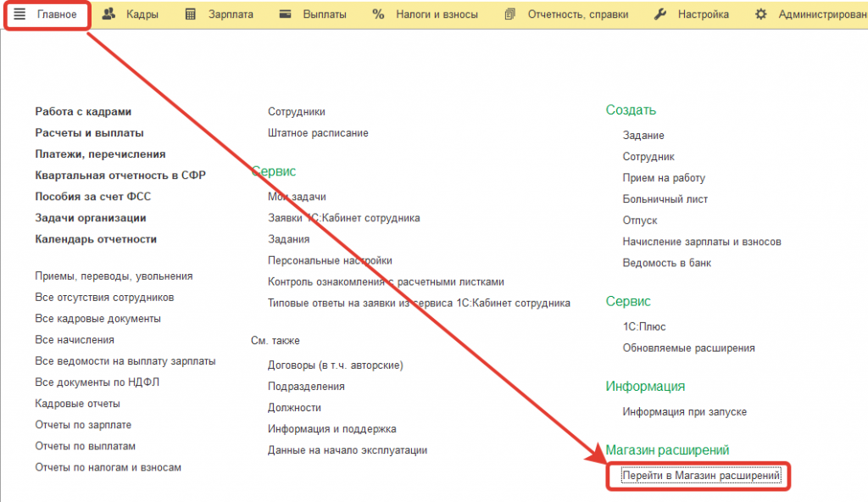Click the card icon for Выплаты
The width and height of the screenshot is (868, 502).
tap(285, 14)
